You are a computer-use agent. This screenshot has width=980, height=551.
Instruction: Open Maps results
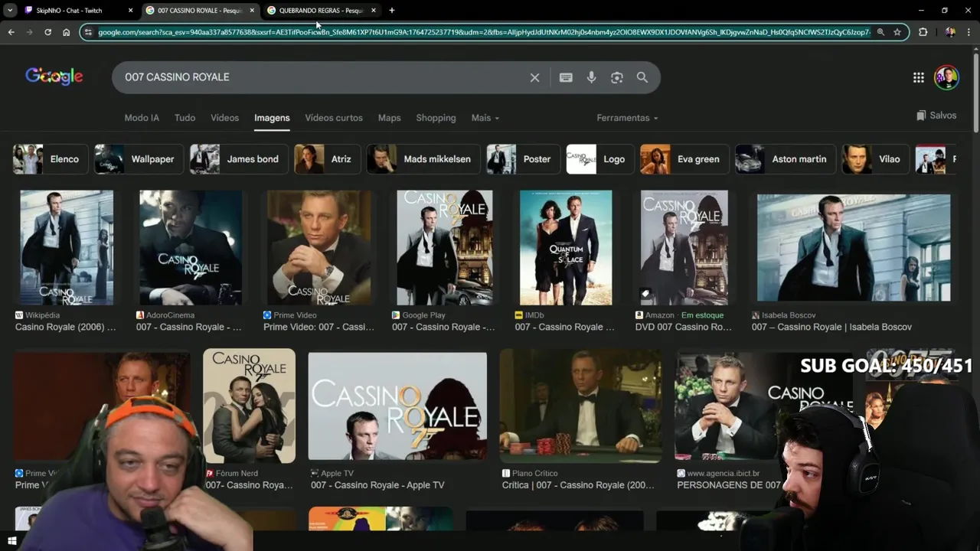pyautogui.click(x=389, y=118)
